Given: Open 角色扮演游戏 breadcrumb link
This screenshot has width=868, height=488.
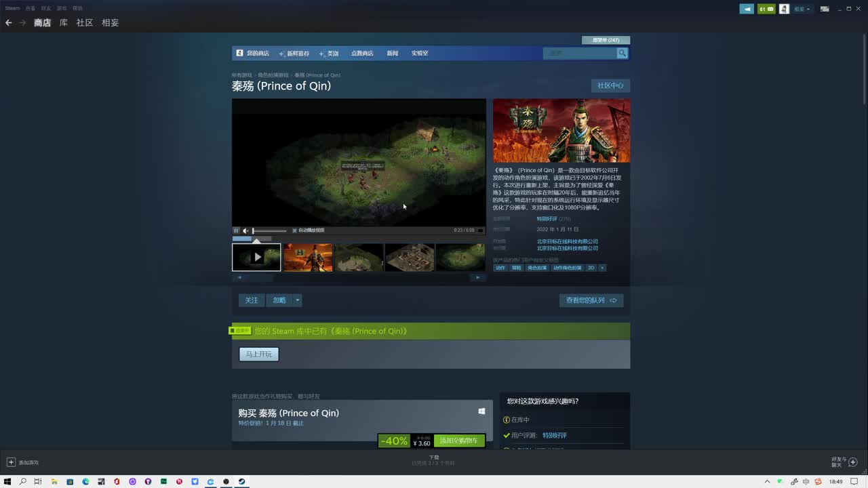Looking at the screenshot, I should click(273, 75).
